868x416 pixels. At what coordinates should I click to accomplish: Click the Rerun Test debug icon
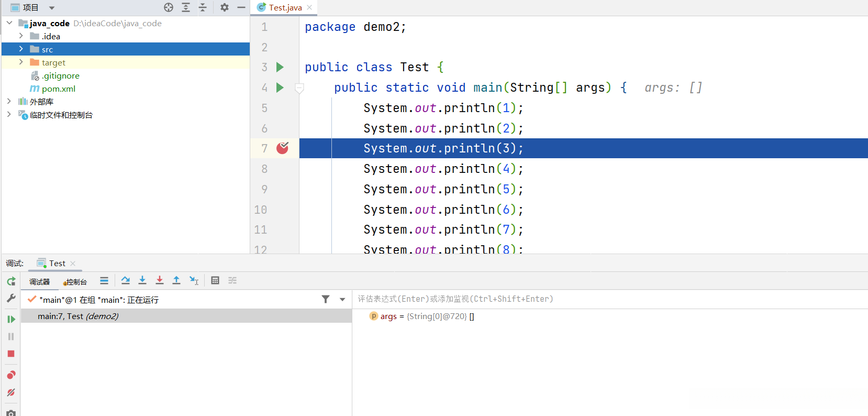11,281
